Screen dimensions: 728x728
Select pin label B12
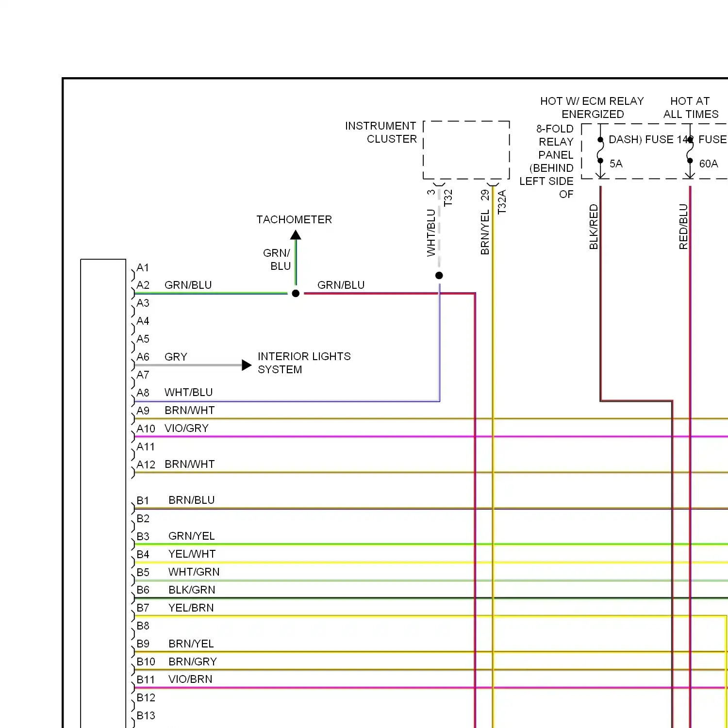tap(146, 698)
